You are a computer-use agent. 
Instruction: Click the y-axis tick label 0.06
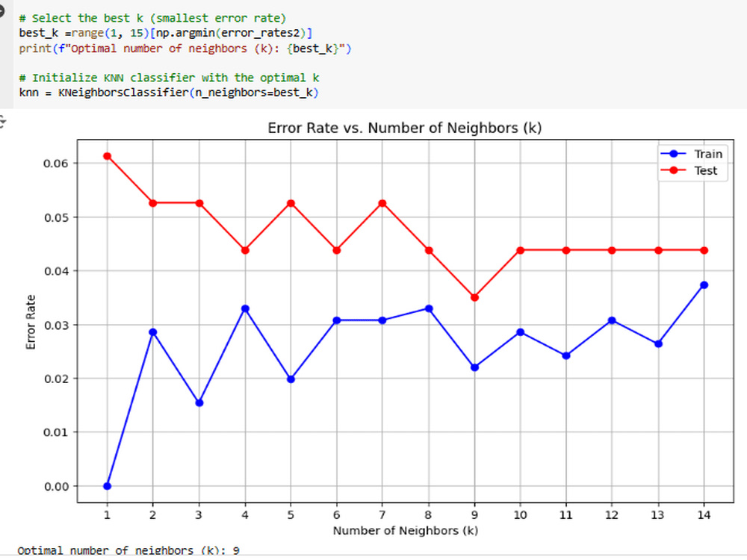(56, 164)
